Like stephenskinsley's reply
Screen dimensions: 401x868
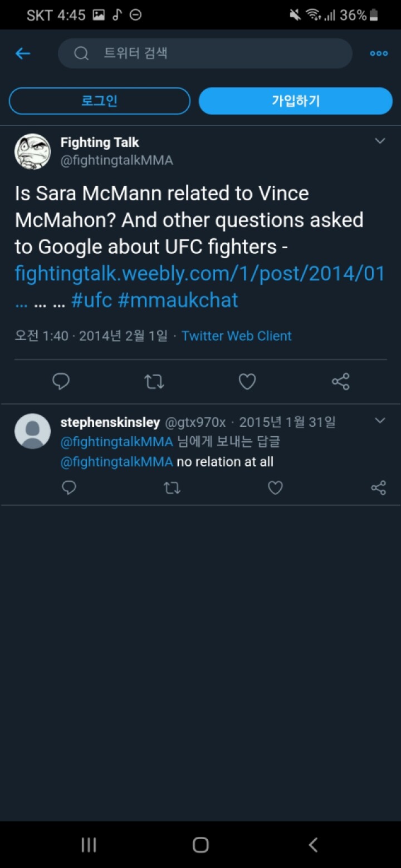275,487
